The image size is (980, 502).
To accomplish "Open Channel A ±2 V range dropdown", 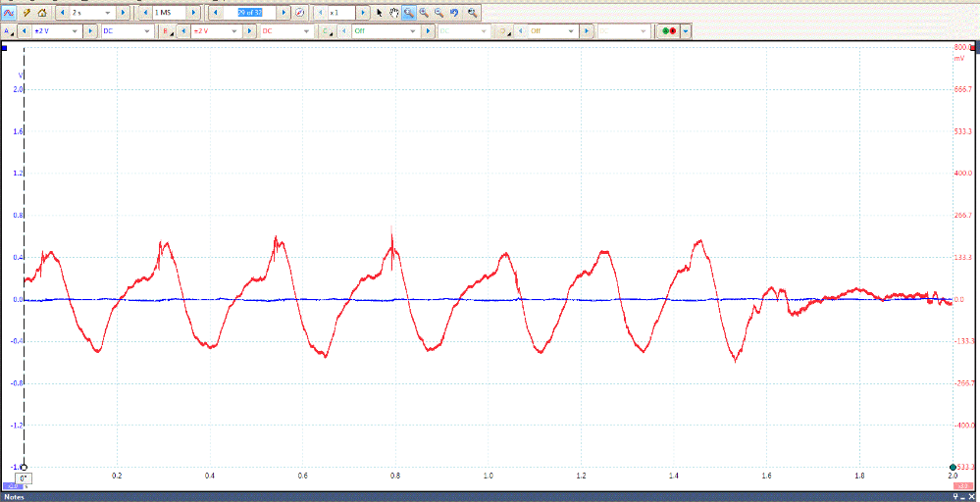I will [x=76, y=31].
